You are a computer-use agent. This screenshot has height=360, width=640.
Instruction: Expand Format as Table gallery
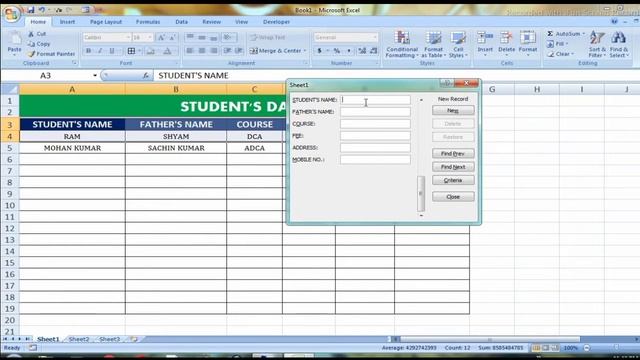(x=433, y=44)
